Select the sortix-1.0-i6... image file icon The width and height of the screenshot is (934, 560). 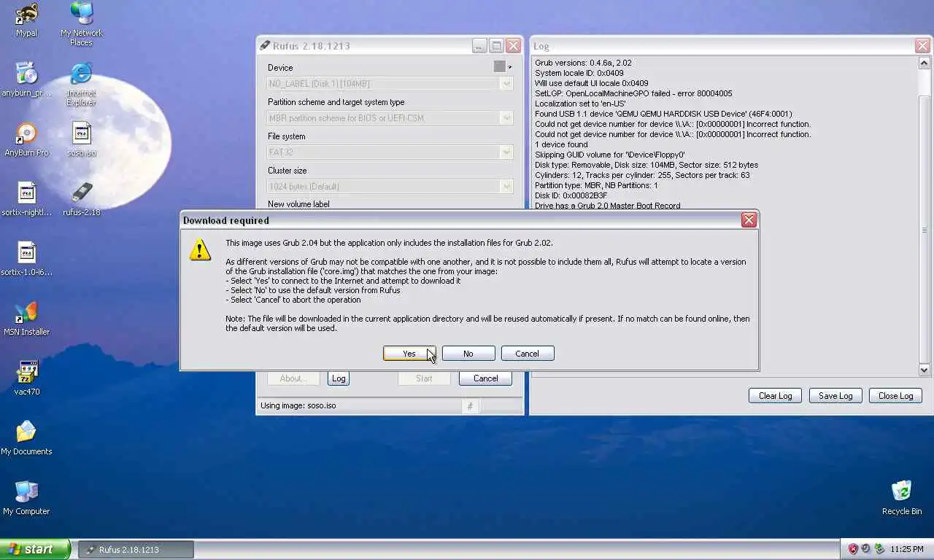(26, 259)
